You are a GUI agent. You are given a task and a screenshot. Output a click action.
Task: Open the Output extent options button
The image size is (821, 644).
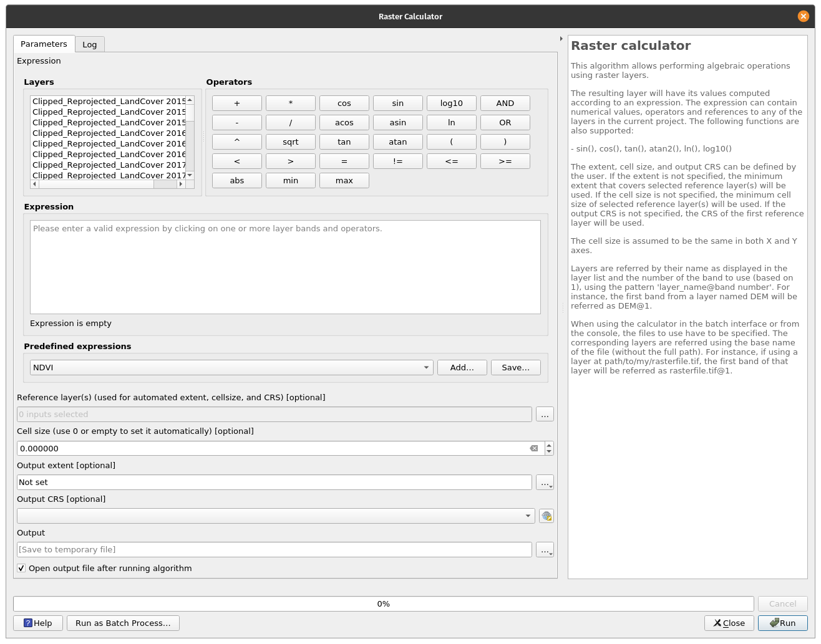tap(545, 483)
